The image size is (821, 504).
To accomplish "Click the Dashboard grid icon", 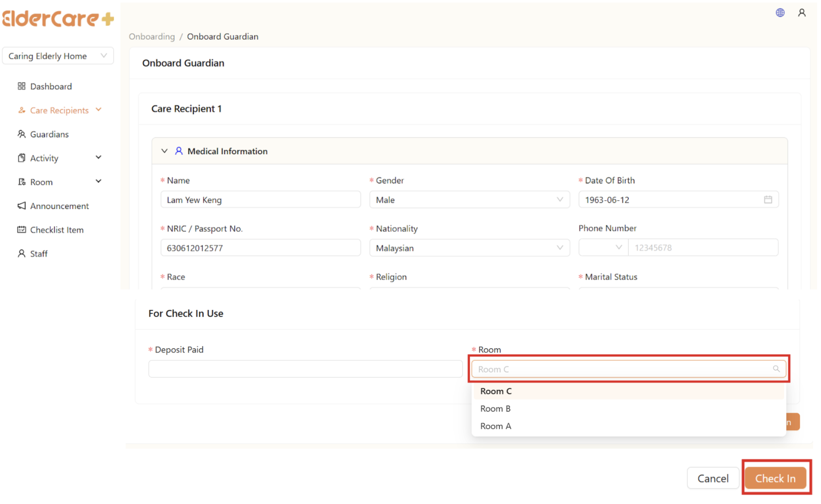I will [21, 86].
